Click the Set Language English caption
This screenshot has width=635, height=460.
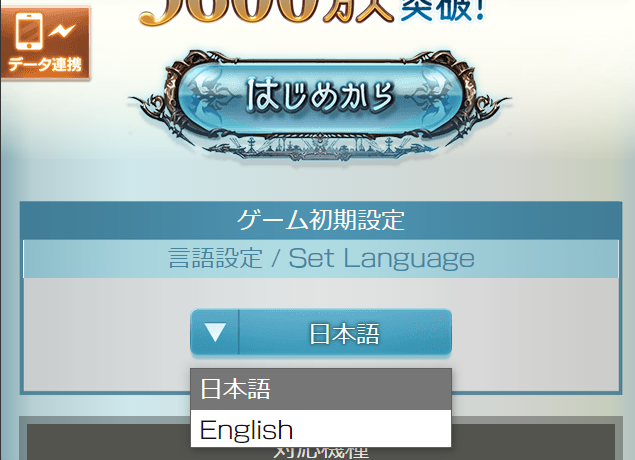coord(381,259)
